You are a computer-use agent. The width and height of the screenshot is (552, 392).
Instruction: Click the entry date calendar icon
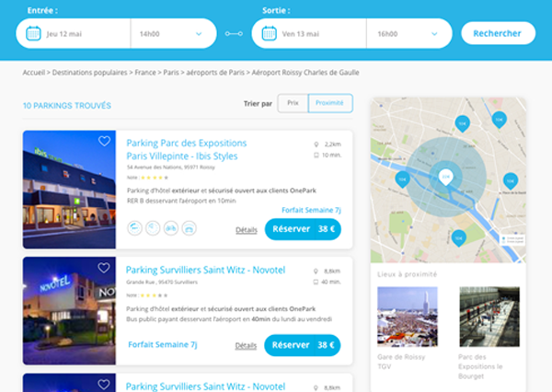[33, 34]
